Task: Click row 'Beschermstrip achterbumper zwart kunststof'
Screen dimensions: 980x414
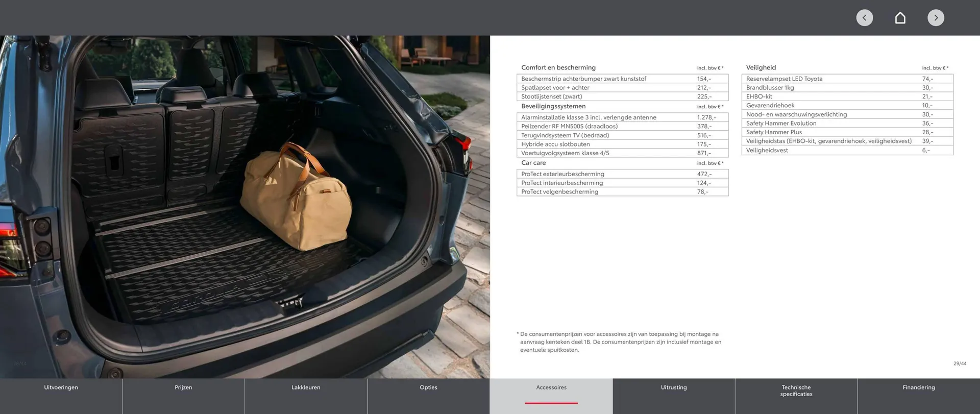Action: (x=622, y=79)
